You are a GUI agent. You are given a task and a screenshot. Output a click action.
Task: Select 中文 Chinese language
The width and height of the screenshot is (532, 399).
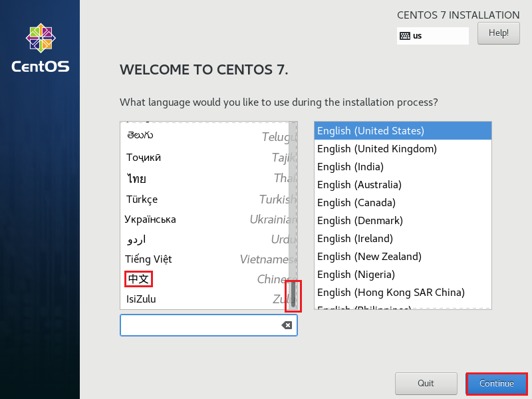click(x=208, y=279)
